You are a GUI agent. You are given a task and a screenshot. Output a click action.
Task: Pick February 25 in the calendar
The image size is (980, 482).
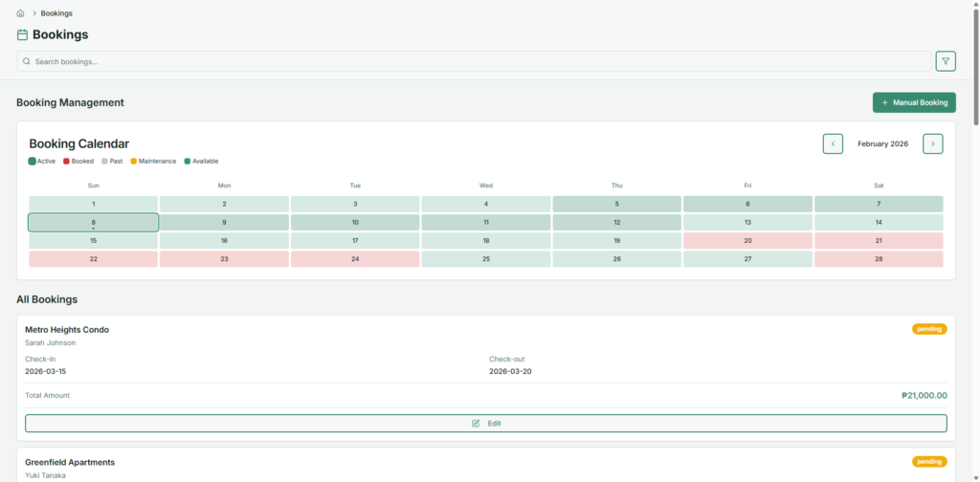(x=485, y=259)
